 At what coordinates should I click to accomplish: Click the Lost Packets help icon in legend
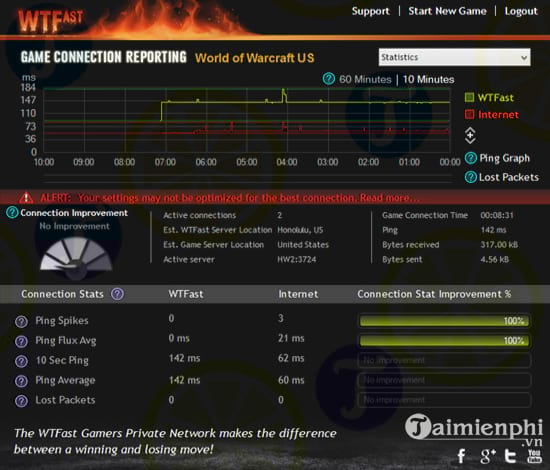(x=470, y=177)
